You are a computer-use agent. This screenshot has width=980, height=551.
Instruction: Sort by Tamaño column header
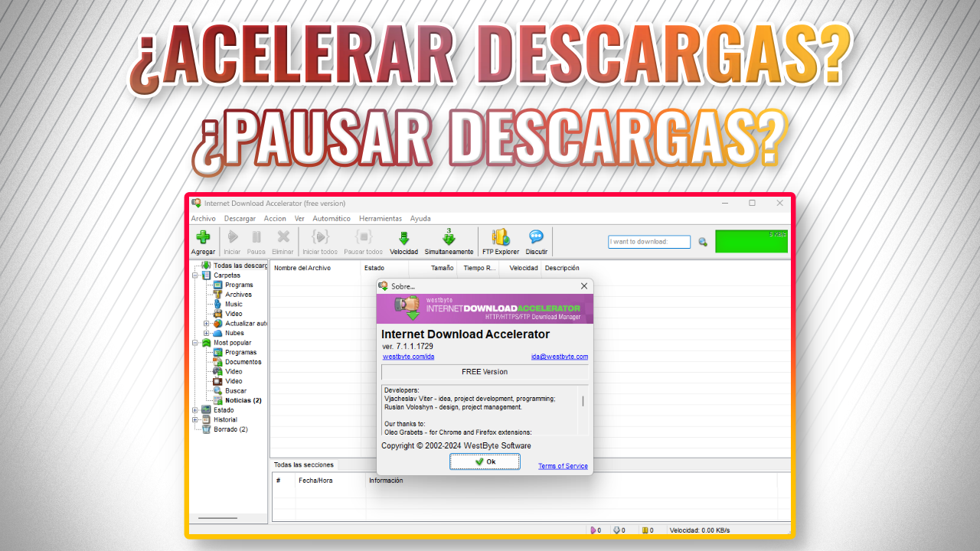(x=433, y=268)
